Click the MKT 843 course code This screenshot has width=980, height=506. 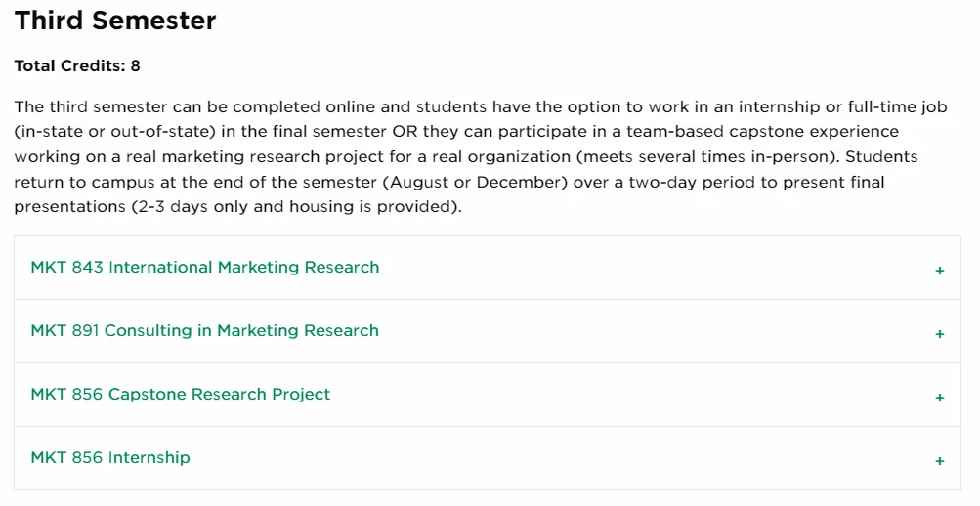click(66, 268)
